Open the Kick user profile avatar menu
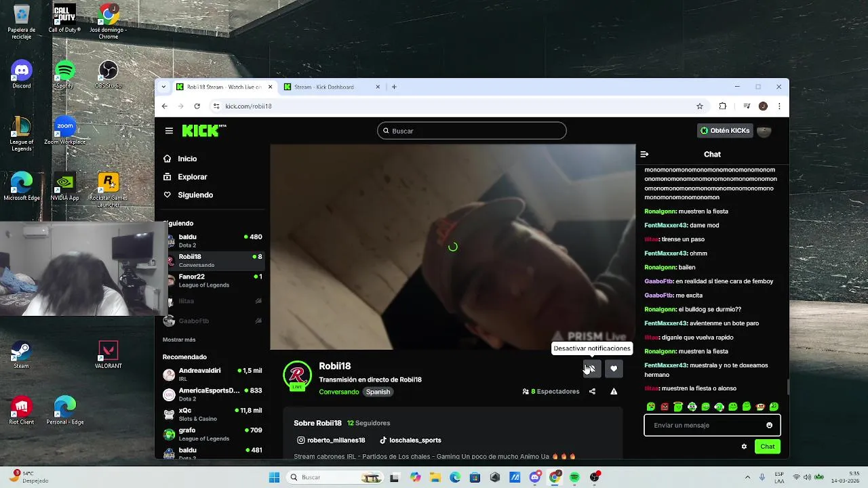The width and height of the screenshot is (868, 488). point(764,131)
